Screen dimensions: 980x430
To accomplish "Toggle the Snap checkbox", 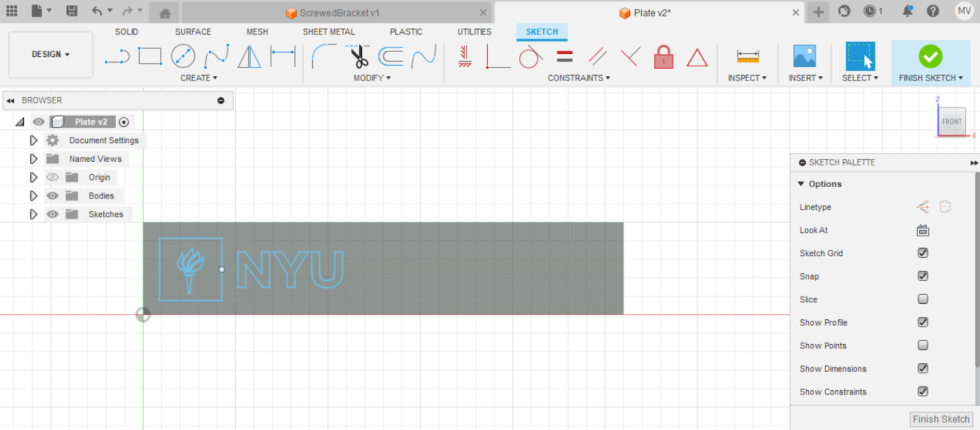I will click(x=923, y=276).
